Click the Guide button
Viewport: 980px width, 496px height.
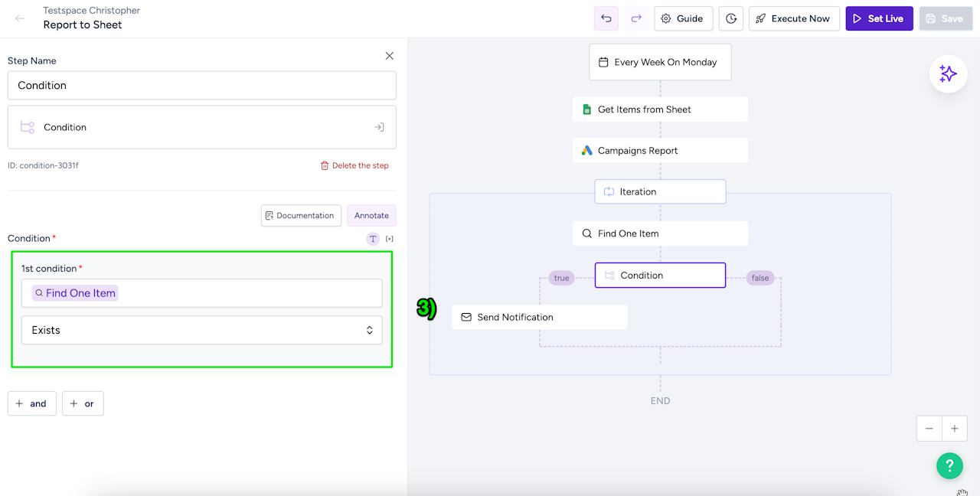click(x=681, y=18)
